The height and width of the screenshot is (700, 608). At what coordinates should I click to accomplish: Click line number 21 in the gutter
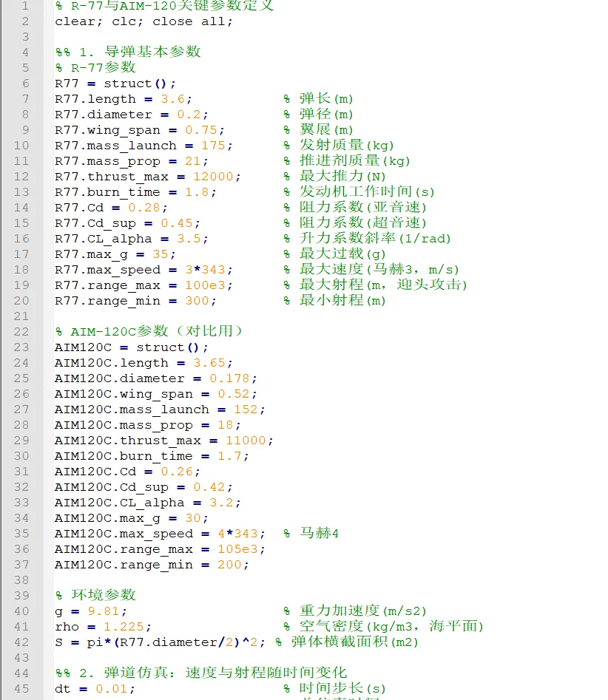pyautogui.click(x=21, y=316)
